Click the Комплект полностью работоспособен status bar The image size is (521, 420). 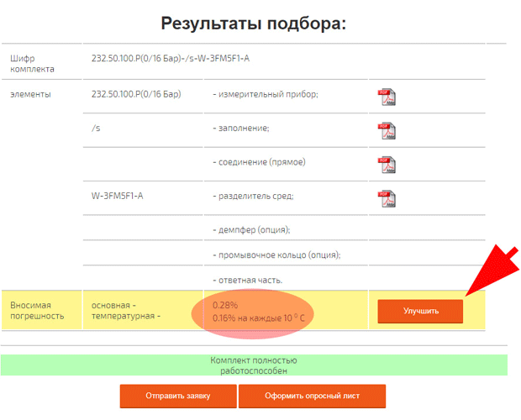254,365
